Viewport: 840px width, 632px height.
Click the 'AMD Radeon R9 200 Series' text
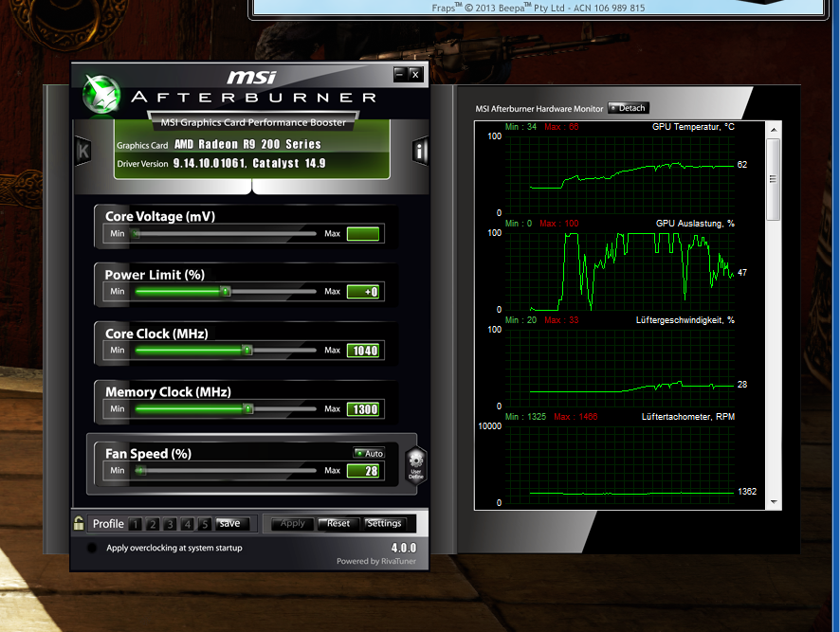(247, 145)
